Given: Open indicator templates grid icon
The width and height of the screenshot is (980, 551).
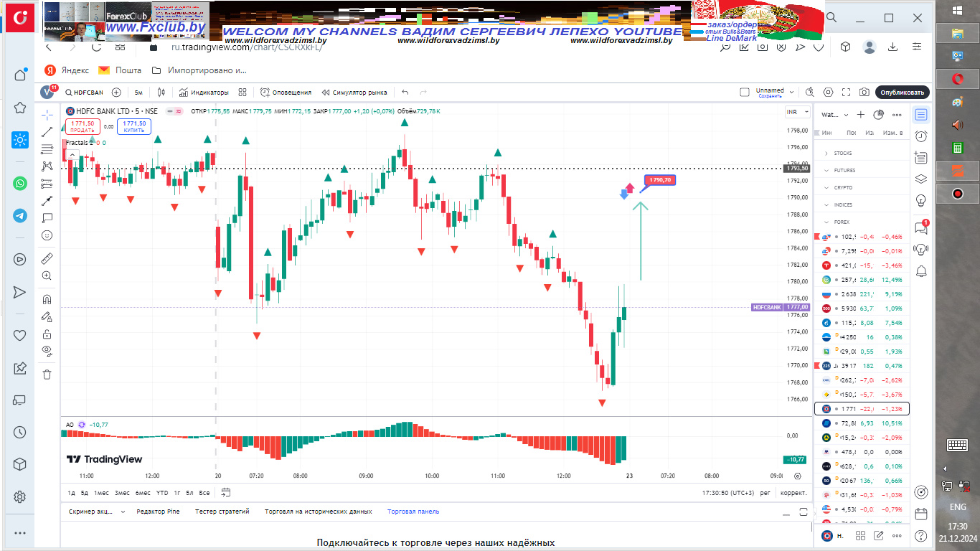Looking at the screenshot, I should pyautogui.click(x=242, y=93).
